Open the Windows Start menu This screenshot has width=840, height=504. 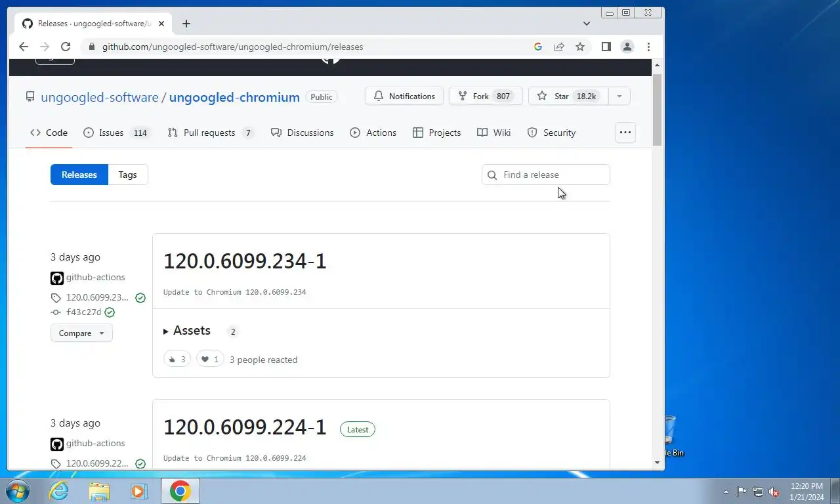coord(17,491)
